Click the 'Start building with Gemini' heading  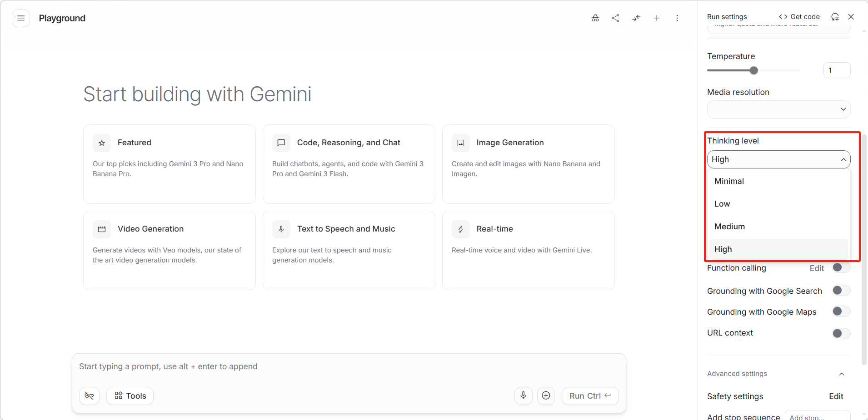click(x=197, y=94)
